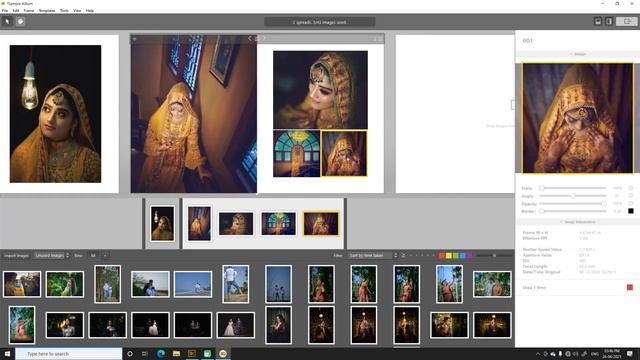Click the first view-mode icon at top right

click(598, 21)
